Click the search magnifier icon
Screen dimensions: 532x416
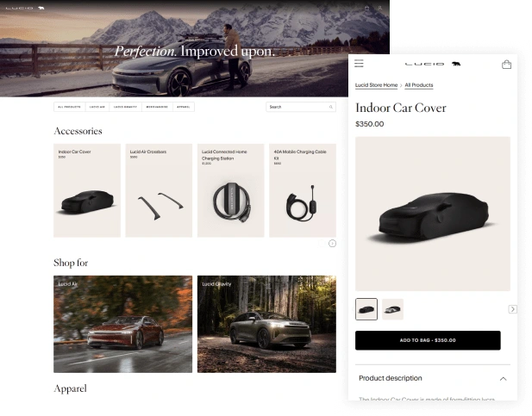[331, 107]
